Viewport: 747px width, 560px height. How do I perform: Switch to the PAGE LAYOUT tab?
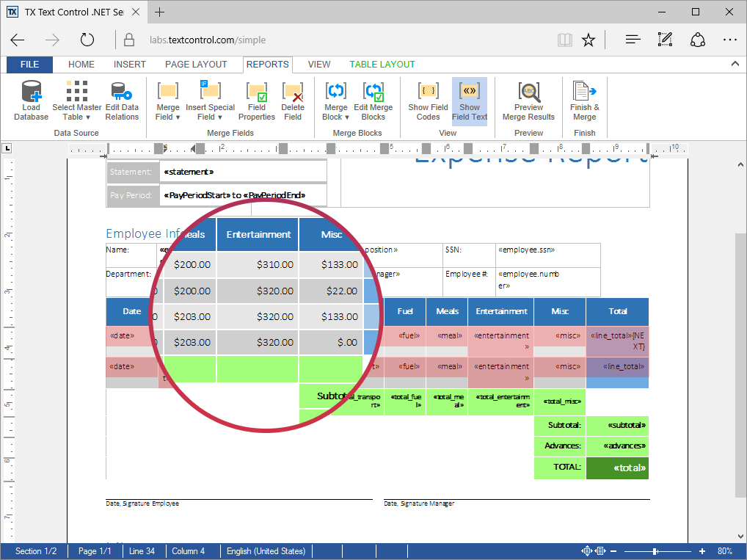coord(196,65)
